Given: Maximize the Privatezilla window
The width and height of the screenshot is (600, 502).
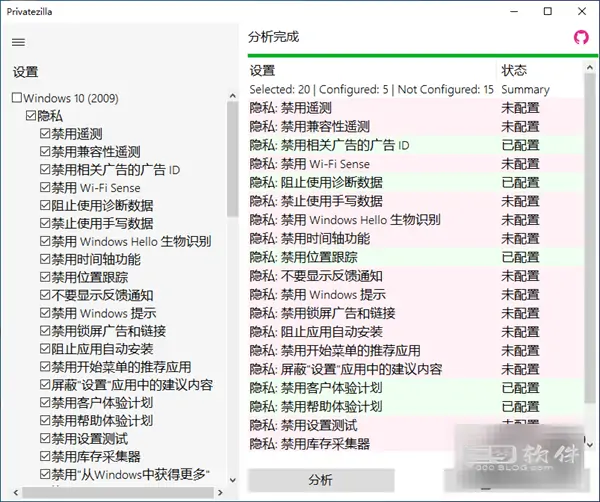Looking at the screenshot, I should coord(548,11).
